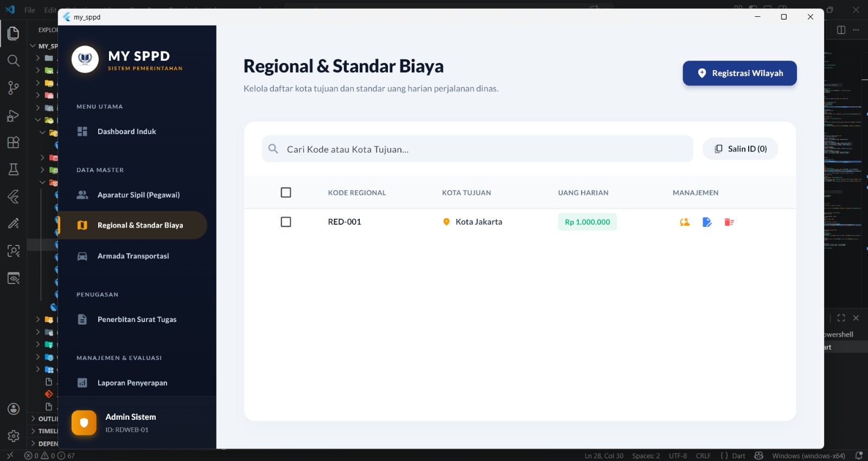The width and height of the screenshot is (868, 461).
Task: Click the location pin next to Kota Jakarta
Action: (x=446, y=222)
